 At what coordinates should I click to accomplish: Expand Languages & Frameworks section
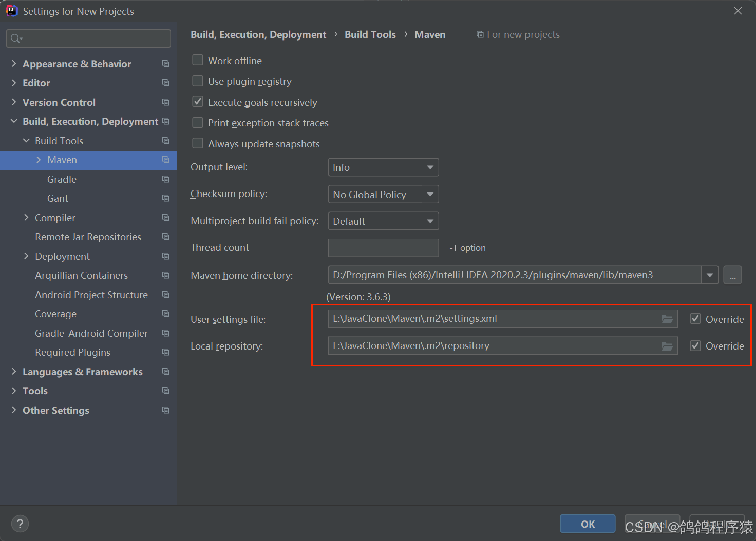pyautogui.click(x=14, y=371)
